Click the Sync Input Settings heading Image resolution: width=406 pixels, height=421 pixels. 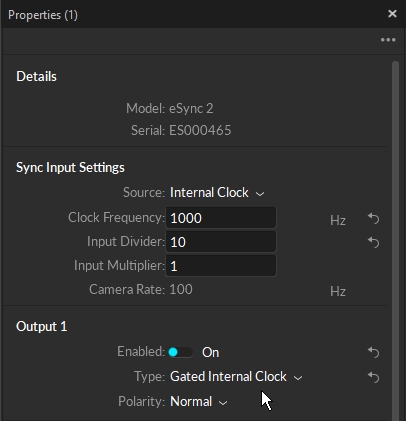pyautogui.click(x=70, y=167)
